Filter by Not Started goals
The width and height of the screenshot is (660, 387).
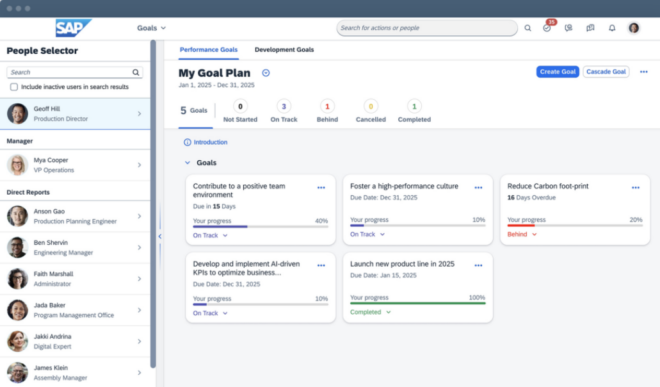coord(240,112)
